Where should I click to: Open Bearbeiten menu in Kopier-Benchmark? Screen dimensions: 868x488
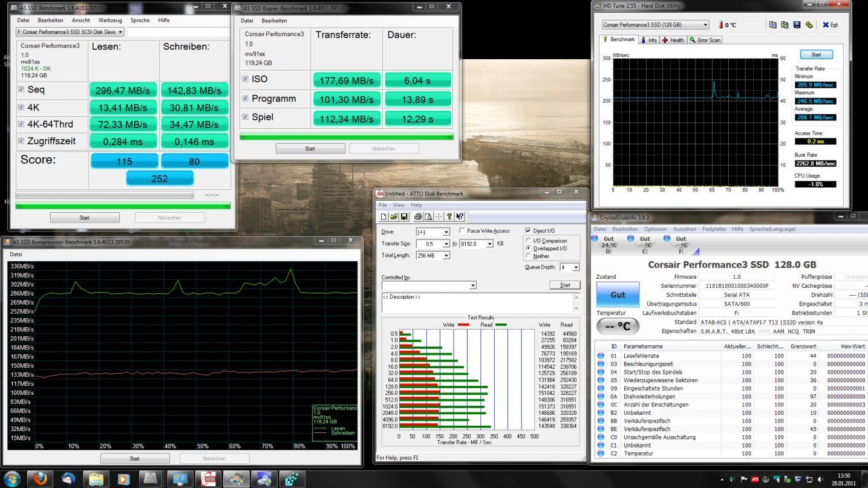[275, 21]
